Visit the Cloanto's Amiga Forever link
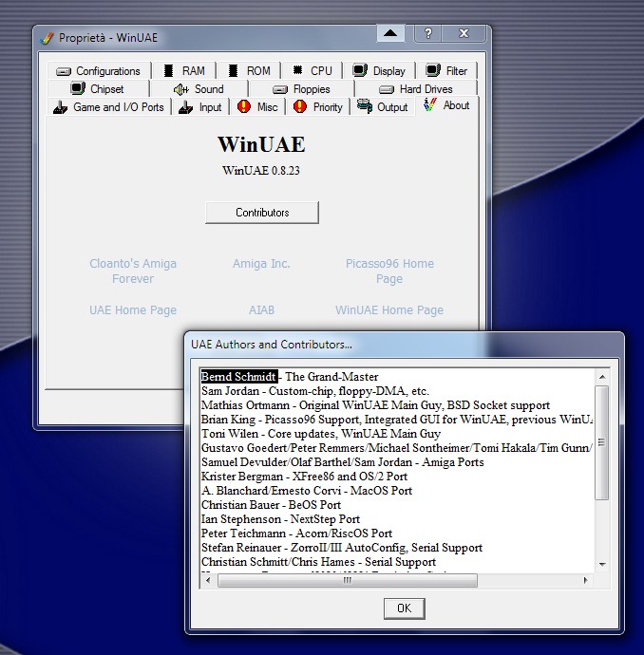This screenshot has width=644, height=655. pos(133,271)
